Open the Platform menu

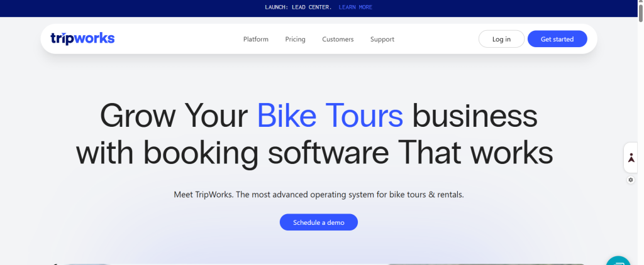click(256, 40)
